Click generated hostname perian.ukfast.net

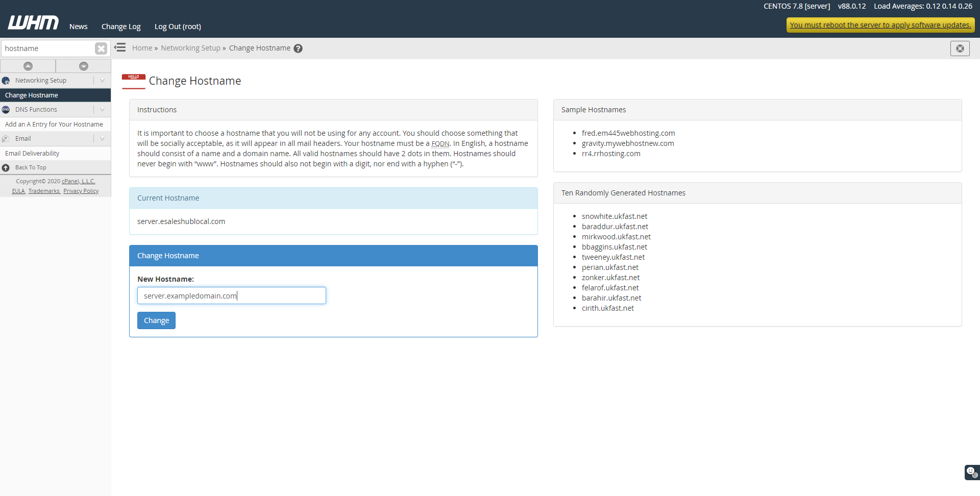point(610,267)
